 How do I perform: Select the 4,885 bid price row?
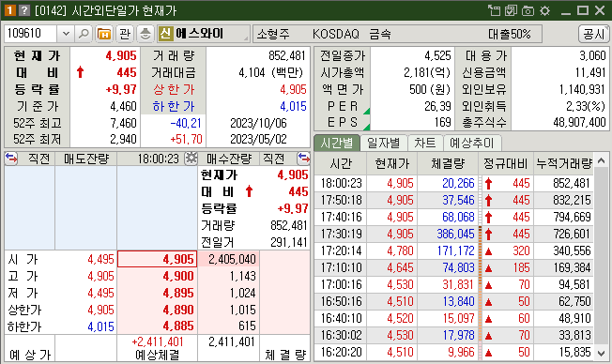point(158,326)
